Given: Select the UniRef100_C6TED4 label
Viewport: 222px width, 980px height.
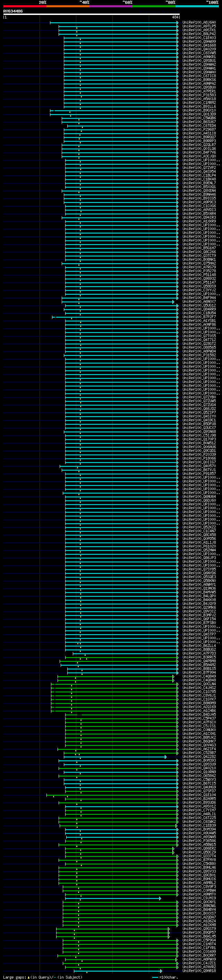Looking at the screenshot, I should [x=199, y=125].
